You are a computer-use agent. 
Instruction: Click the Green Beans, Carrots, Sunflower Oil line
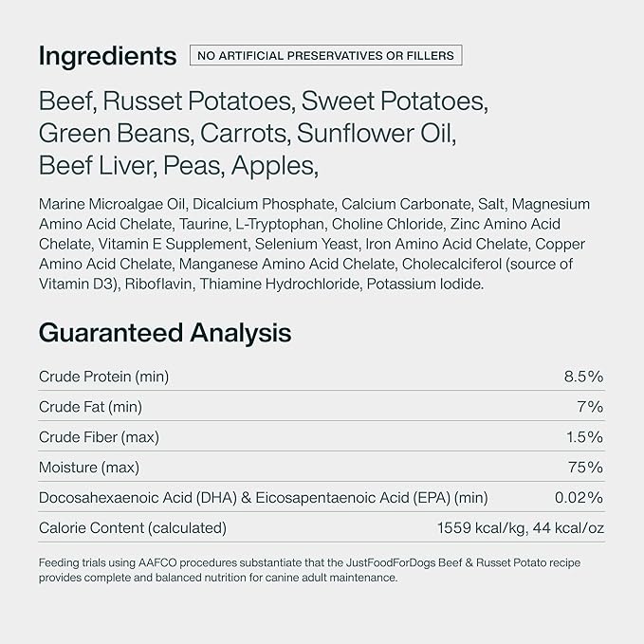tap(248, 134)
